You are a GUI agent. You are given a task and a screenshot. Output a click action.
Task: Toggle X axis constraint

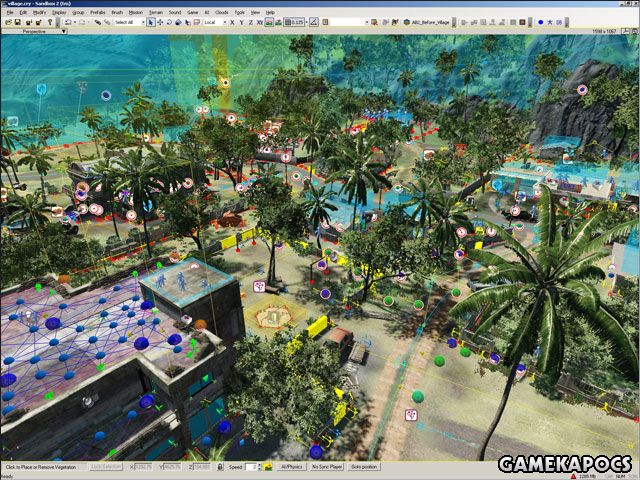pyautogui.click(x=232, y=22)
